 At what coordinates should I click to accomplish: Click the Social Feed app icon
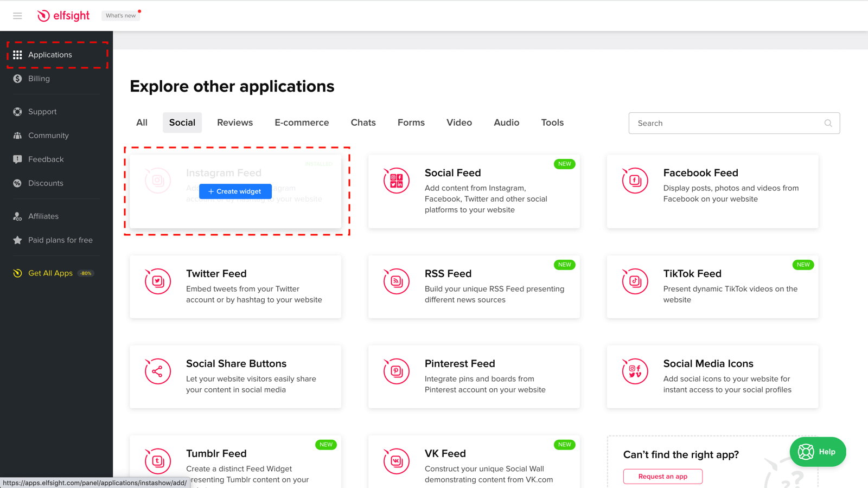pyautogui.click(x=396, y=181)
